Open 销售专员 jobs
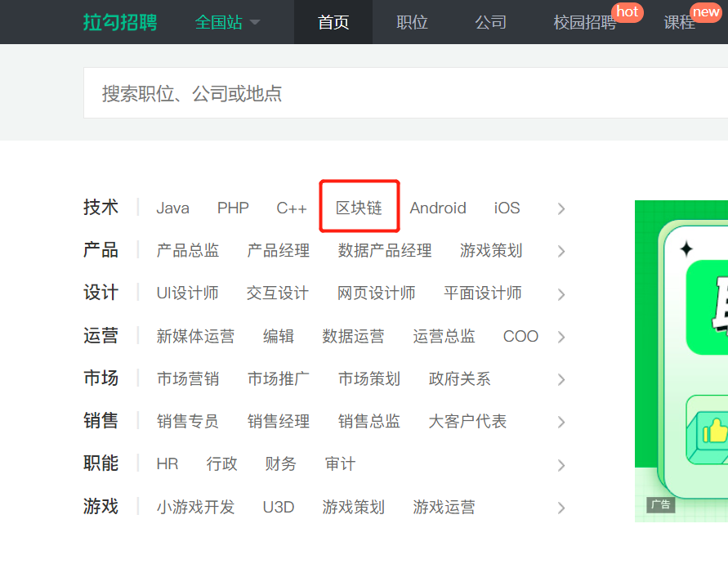The width and height of the screenshot is (728, 573). tap(188, 422)
